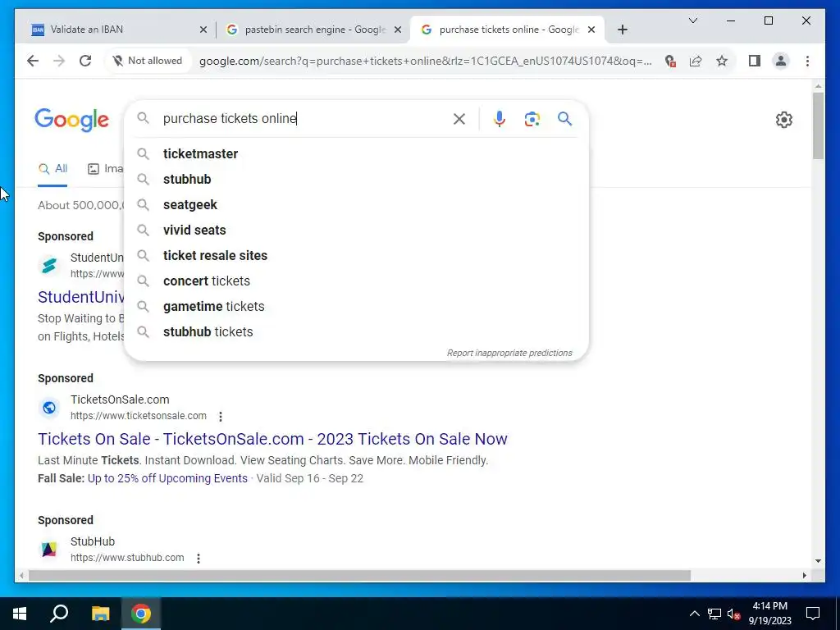Click the browser back arrow
This screenshot has width=840, height=630.
pyautogui.click(x=33, y=61)
